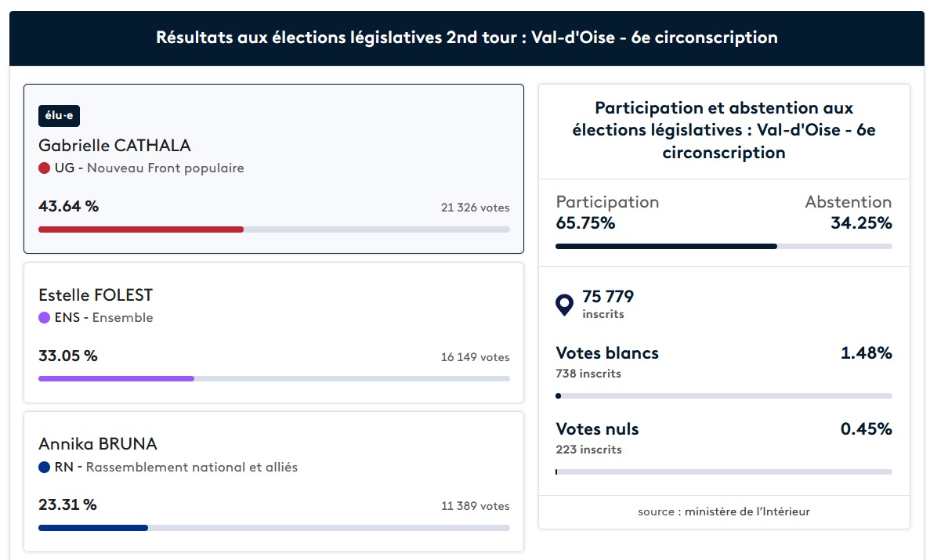Click the Votes blancs progress bar
This screenshot has width=930, height=560.
click(x=723, y=396)
